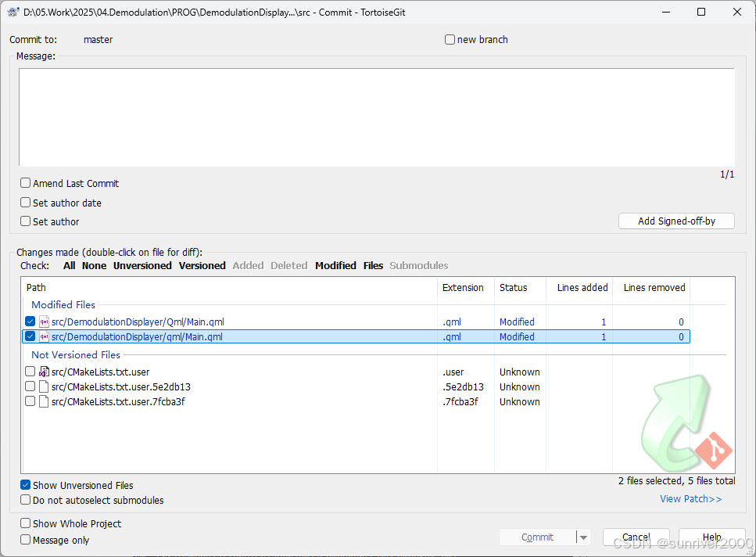The image size is (756, 557).
Task: Open Help for the commit dialog
Action: [711, 537]
